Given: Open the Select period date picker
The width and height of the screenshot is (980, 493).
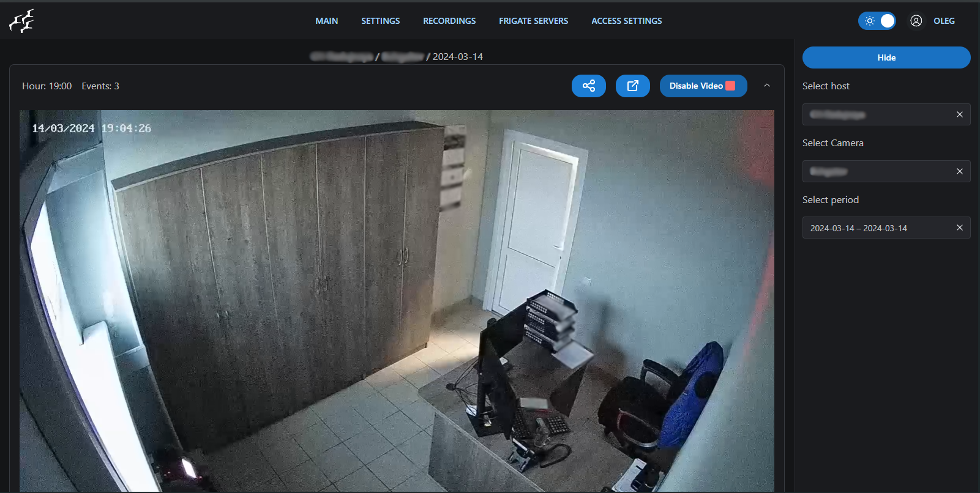Looking at the screenshot, I should [x=875, y=228].
